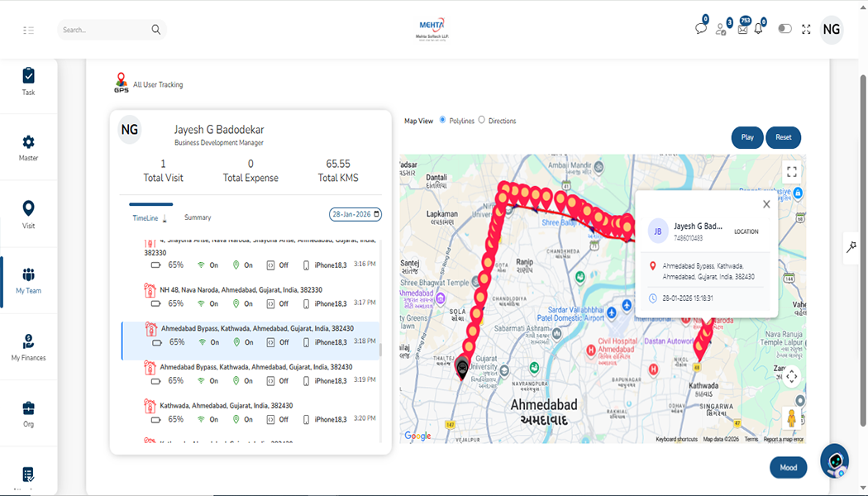Click the Reset button above map

point(783,137)
